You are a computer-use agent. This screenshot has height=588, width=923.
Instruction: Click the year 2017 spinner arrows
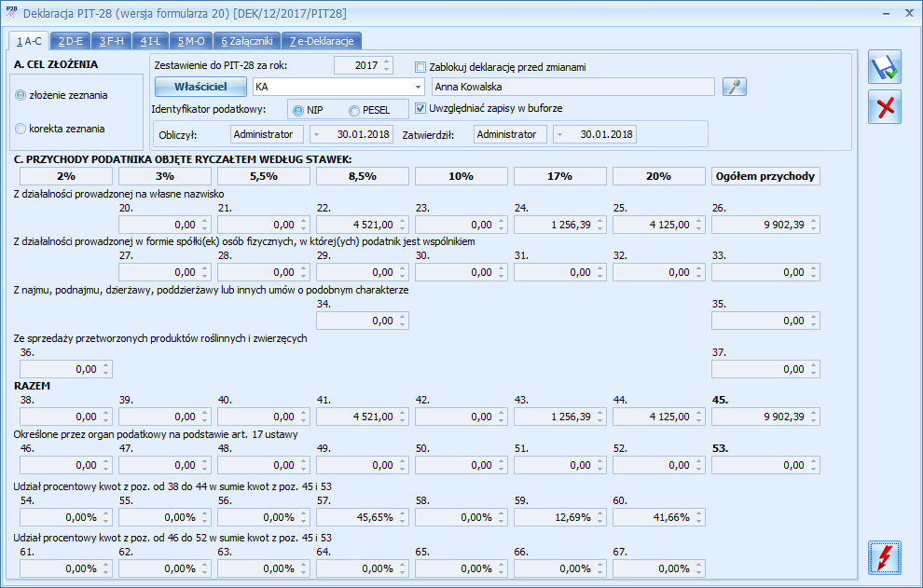(387, 66)
